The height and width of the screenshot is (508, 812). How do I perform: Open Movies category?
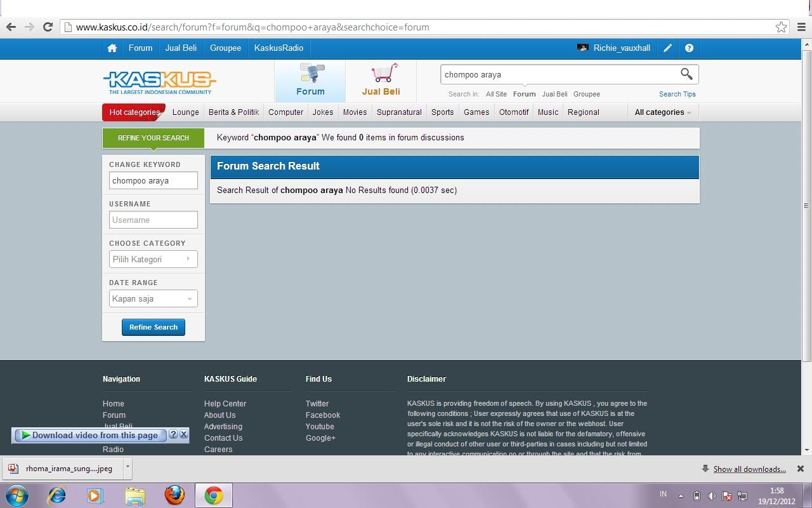(355, 112)
